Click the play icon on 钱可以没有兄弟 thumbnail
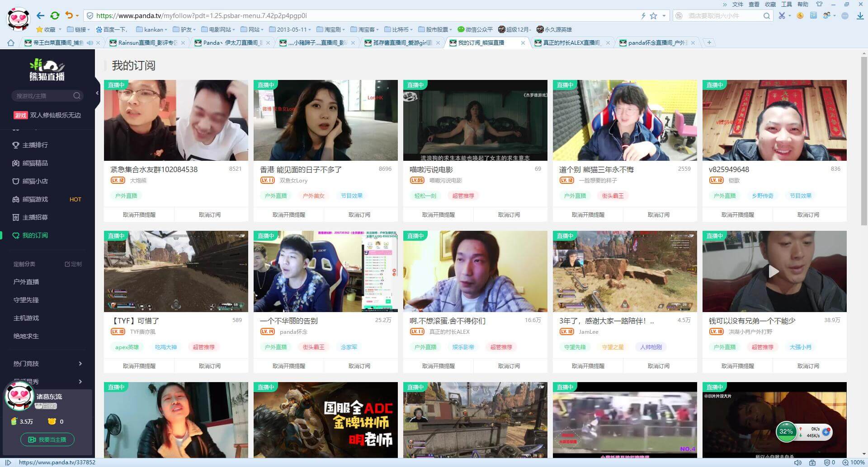The width and height of the screenshot is (868, 467). pos(774,271)
